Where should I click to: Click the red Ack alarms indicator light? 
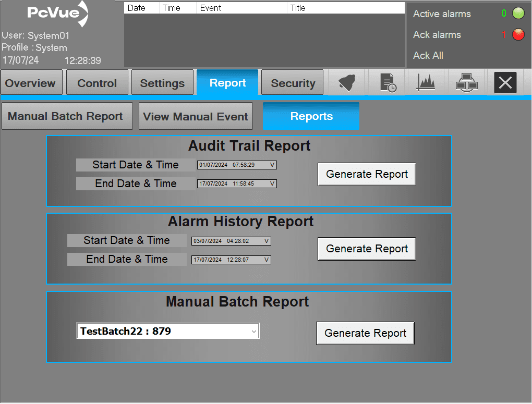(x=518, y=35)
